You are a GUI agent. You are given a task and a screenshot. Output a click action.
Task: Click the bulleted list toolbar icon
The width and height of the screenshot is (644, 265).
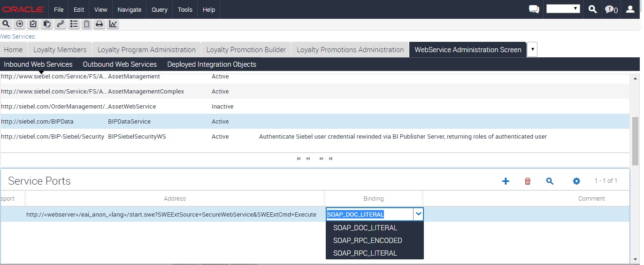(74, 24)
